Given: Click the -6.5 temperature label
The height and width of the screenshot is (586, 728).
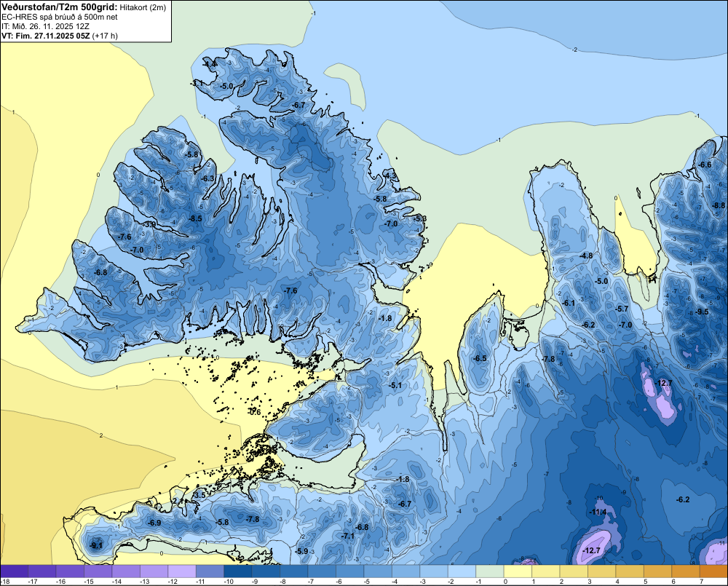Looking at the screenshot, I should [480, 358].
